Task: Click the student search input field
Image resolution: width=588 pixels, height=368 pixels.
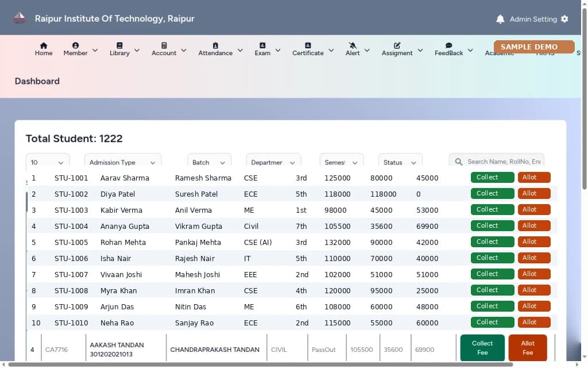Action: pos(497,161)
